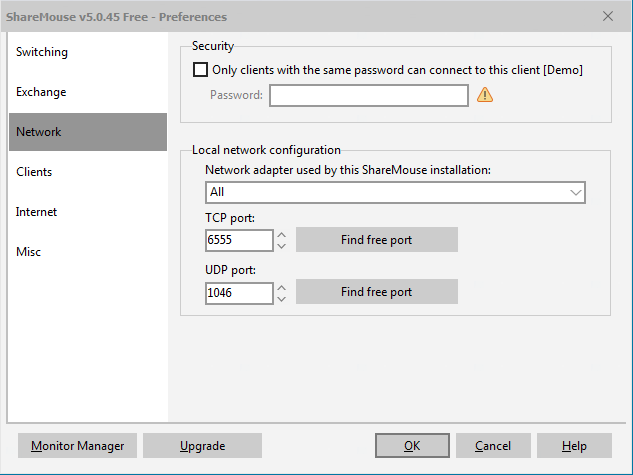Find a free TCP port
Image resolution: width=633 pixels, height=475 pixels.
coord(376,240)
